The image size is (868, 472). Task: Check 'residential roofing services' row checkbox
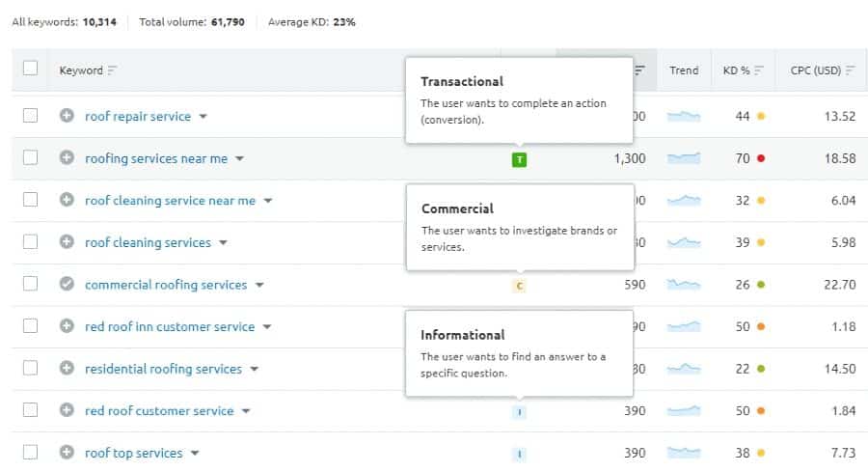pos(31,368)
